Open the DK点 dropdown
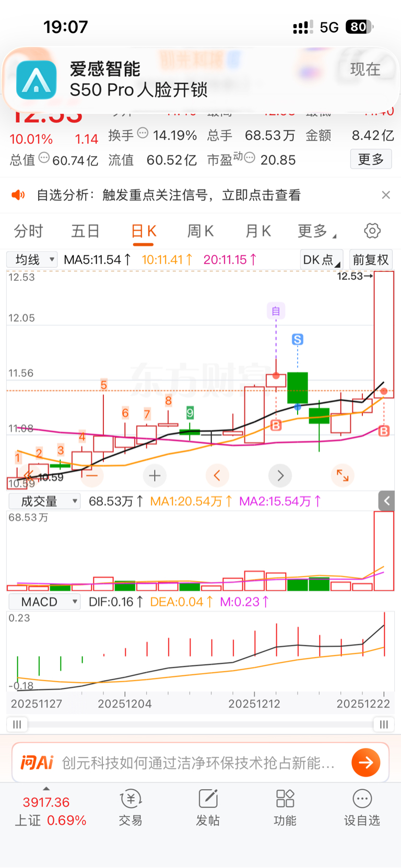This screenshot has height=868, width=401. click(x=321, y=259)
